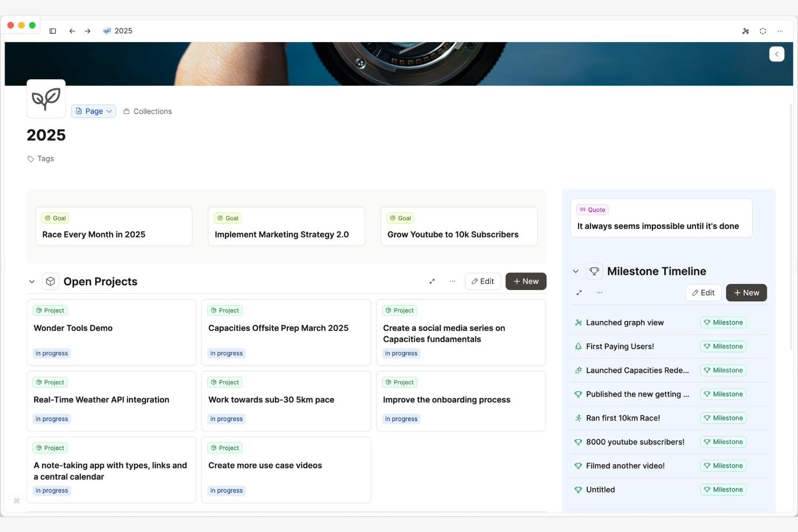Viewport: 798px width, 532px height.
Task: Click the leaf page icon above the 2025 title
Action: click(x=46, y=98)
